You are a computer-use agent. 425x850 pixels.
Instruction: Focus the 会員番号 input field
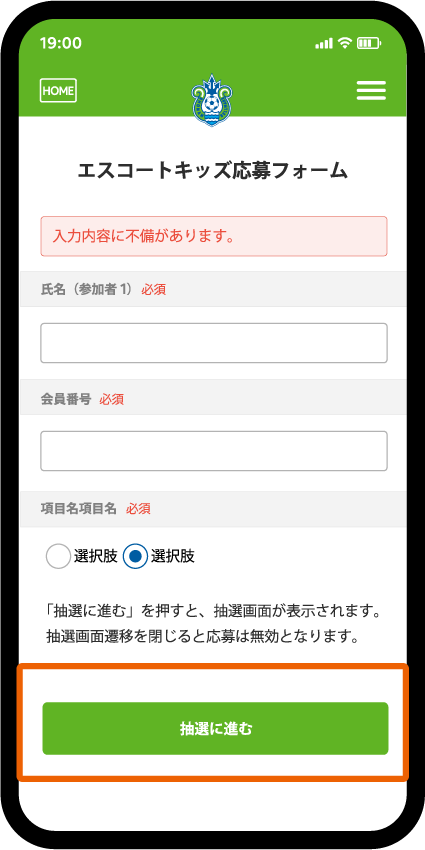pos(214,451)
